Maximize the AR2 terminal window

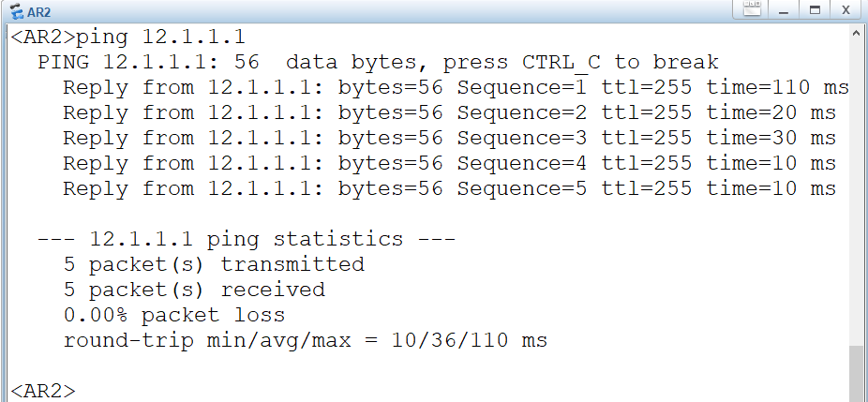point(815,10)
